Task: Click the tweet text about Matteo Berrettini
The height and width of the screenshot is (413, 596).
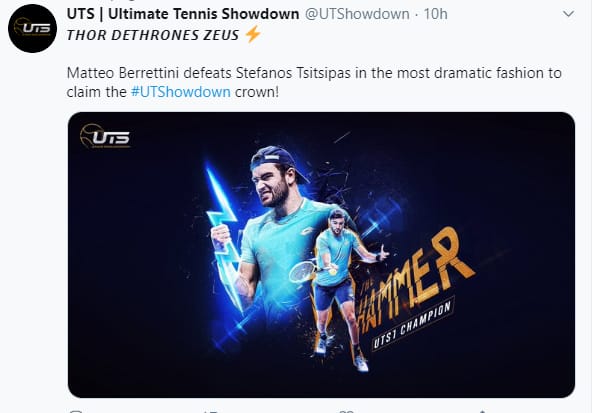Action: (314, 82)
